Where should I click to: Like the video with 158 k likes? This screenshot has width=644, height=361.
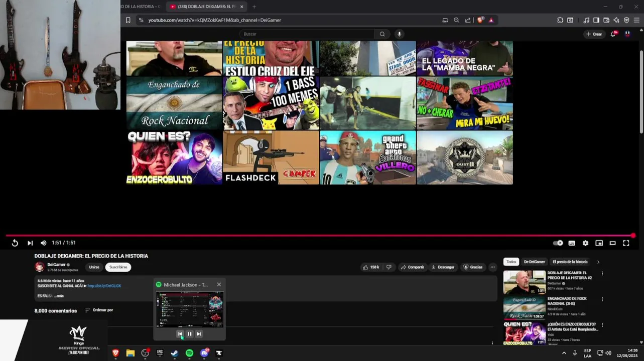(371, 267)
